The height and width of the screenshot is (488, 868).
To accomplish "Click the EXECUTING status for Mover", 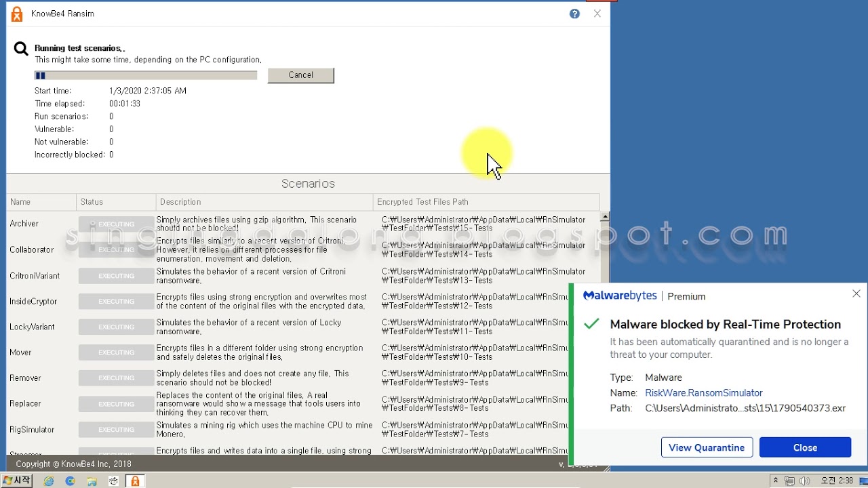I will tap(117, 352).
